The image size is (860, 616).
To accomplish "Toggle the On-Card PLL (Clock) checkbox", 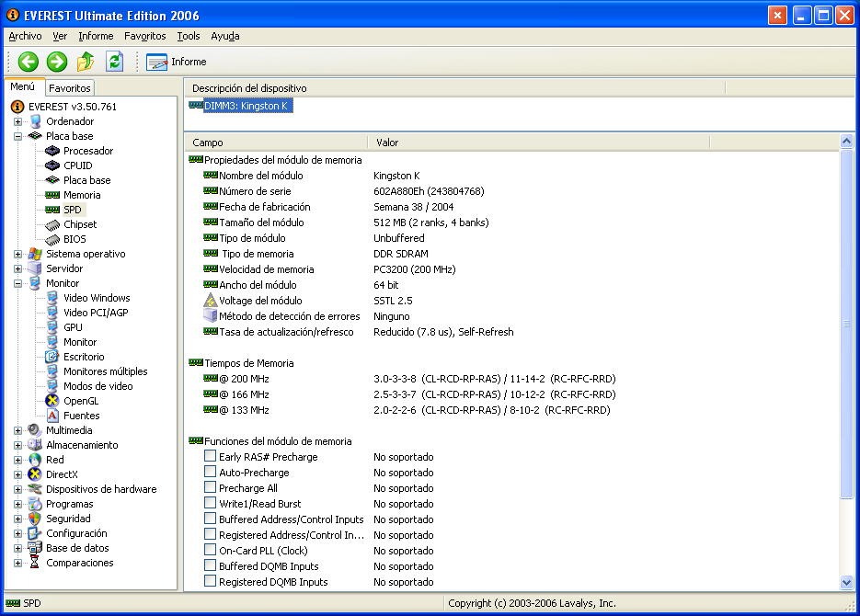I will pyautogui.click(x=210, y=549).
